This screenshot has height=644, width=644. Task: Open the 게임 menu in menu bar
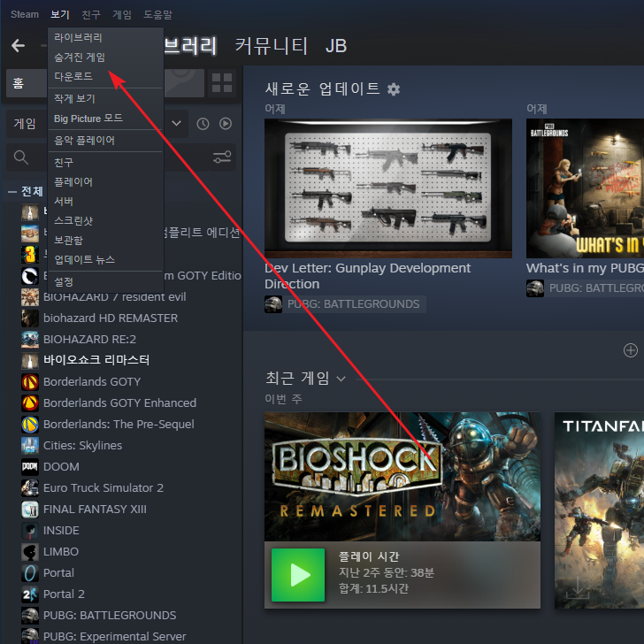coord(122,14)
